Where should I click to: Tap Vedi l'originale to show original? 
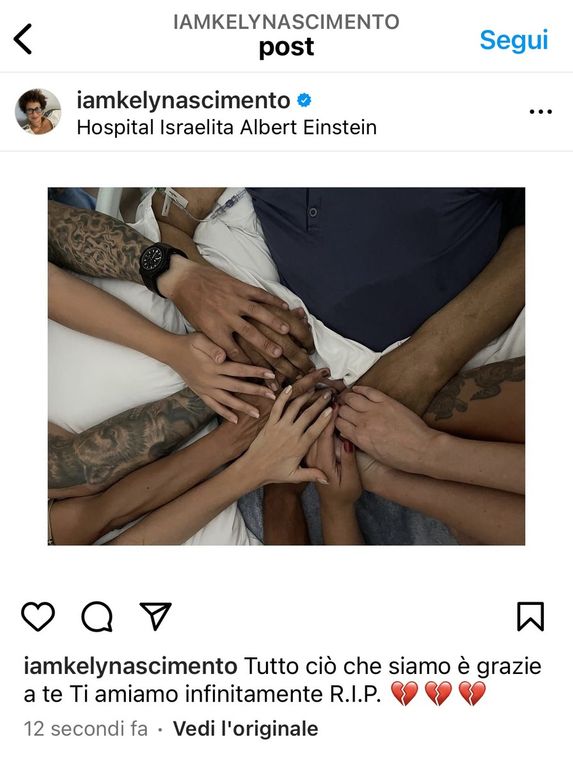click(x=245, y=729)
